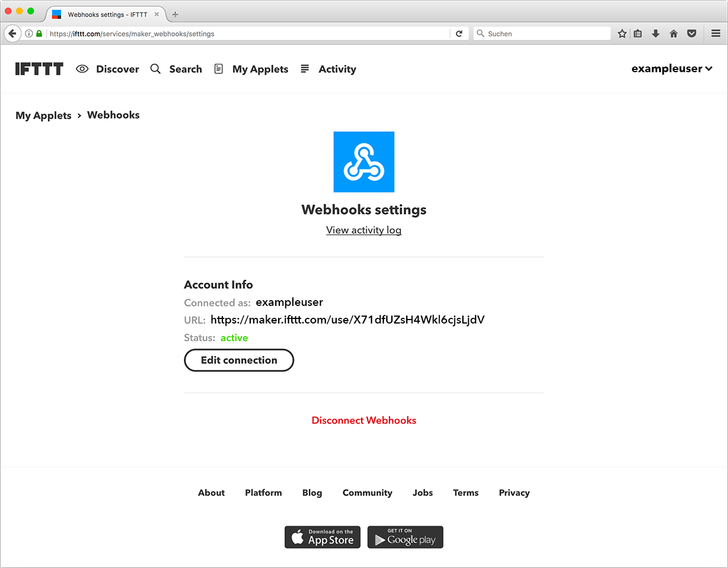Open the Firefox hamburger menu
728x568 pixels.
click(715, 34)
